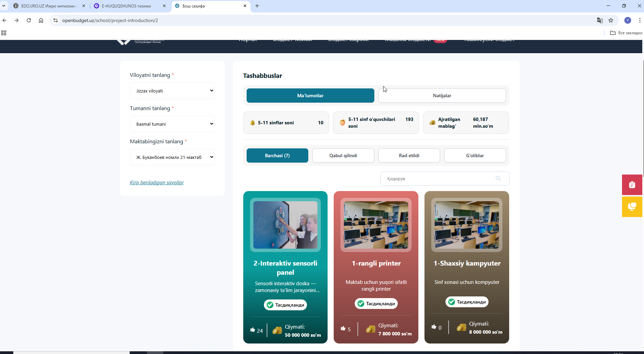Open the apps grid in bookmarks bar
The height and width of the screenshot is (354, 644).
pos(4,33)
